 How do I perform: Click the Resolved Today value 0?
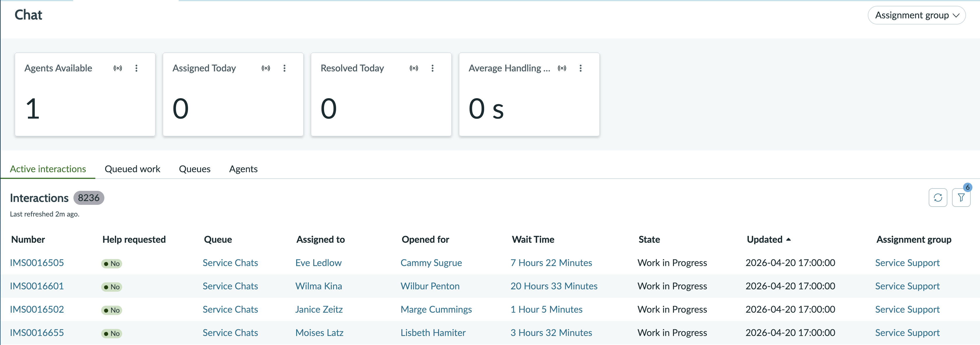pyautogui.click(x=329, y=109)
